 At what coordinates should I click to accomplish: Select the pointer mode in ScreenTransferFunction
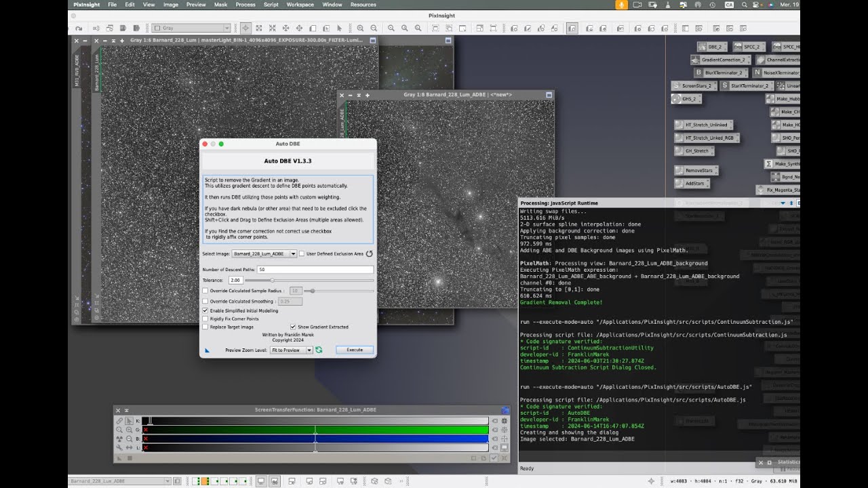coord(129,421)
